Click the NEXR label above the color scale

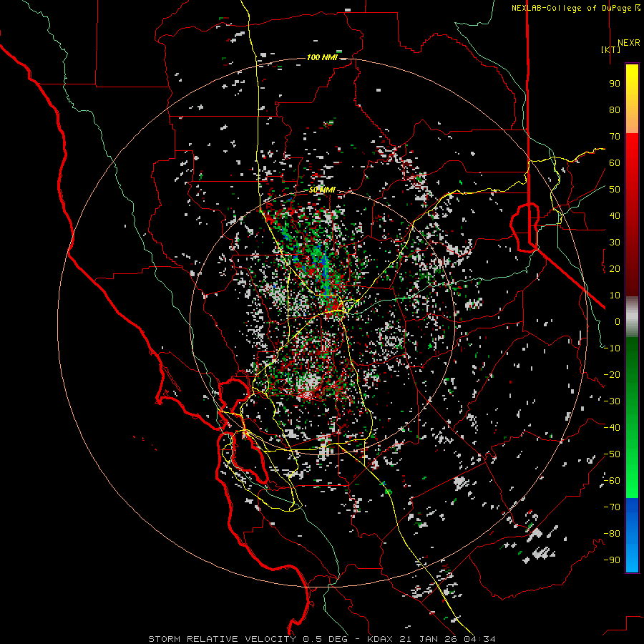click(x=629, y=43)
